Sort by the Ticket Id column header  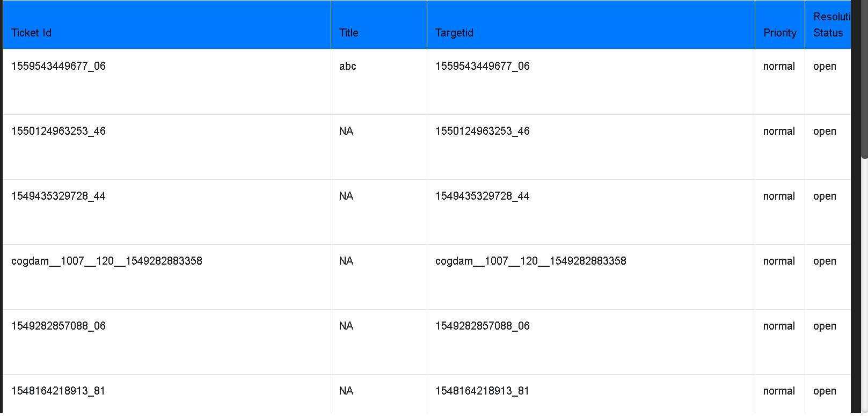point(167,25)
